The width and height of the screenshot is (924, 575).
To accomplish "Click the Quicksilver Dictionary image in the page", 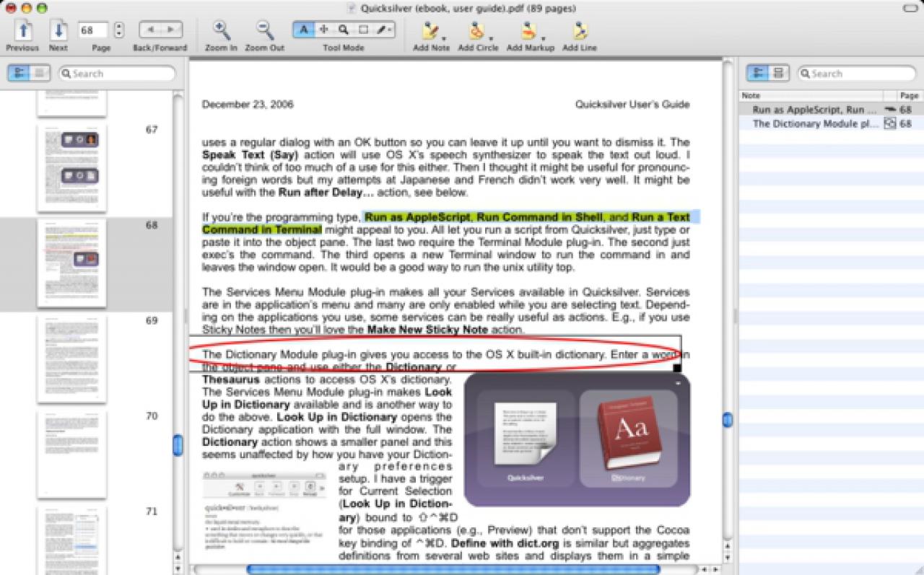I will coord(577,440).
